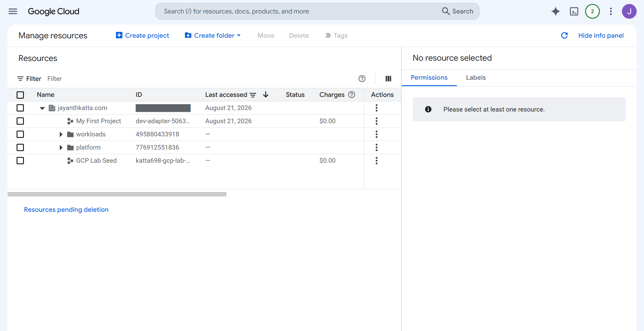Click ID cell dev-adapter-5063...
Screen dimensions: 644x331
[163, 121]
